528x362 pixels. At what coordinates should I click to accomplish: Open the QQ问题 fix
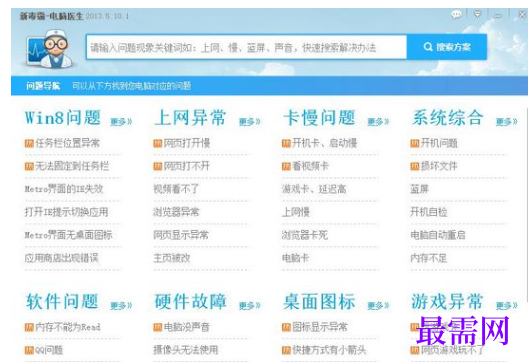[49, 350]
